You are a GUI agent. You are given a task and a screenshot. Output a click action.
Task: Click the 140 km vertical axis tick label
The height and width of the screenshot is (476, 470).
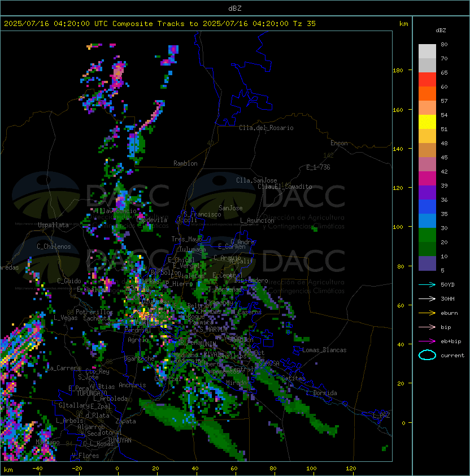[398, 149]
